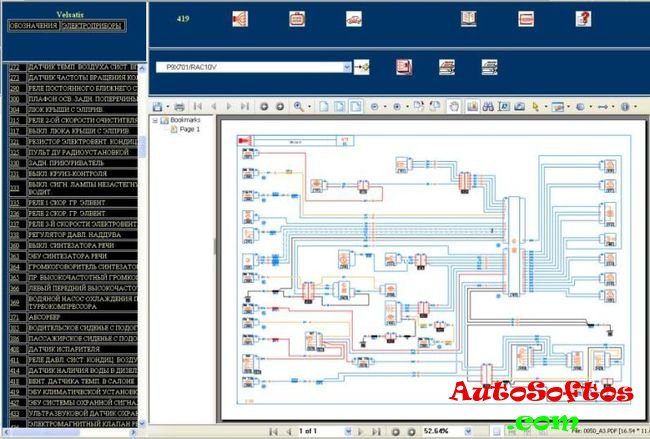Open the P9X701/RAC10V dropdown list
The width and height of the screenshot is (650, 439).
tap(347, 67)
